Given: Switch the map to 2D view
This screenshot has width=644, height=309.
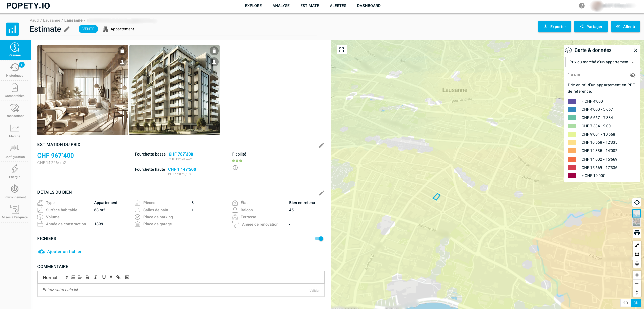Looking at the screenshot, I should 625,303.
